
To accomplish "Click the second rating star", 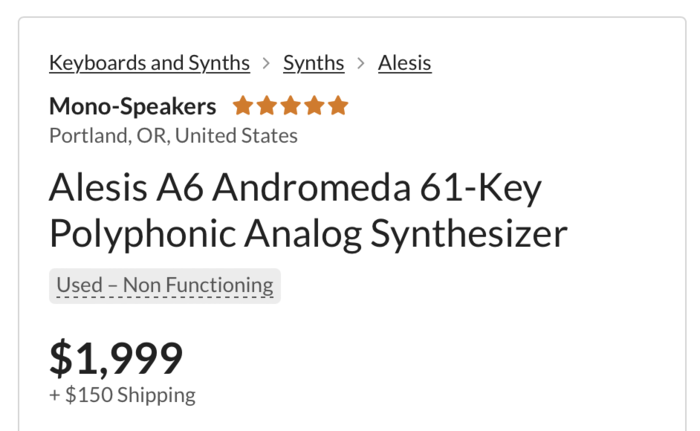I will point(266,106).
